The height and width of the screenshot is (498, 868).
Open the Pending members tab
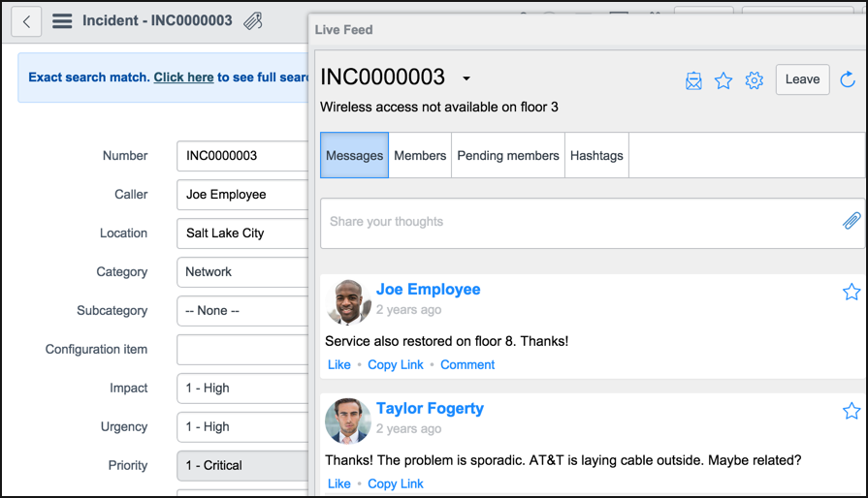pos(507,155)
